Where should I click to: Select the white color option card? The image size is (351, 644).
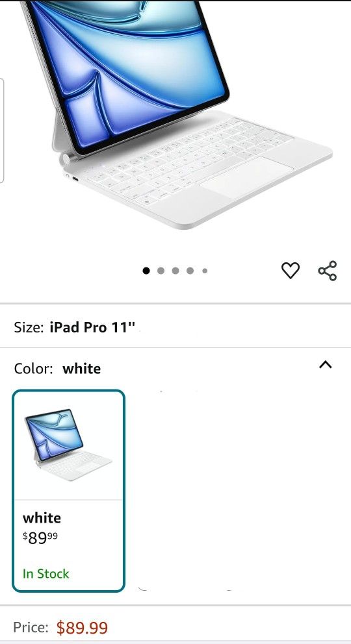point(68,491)
